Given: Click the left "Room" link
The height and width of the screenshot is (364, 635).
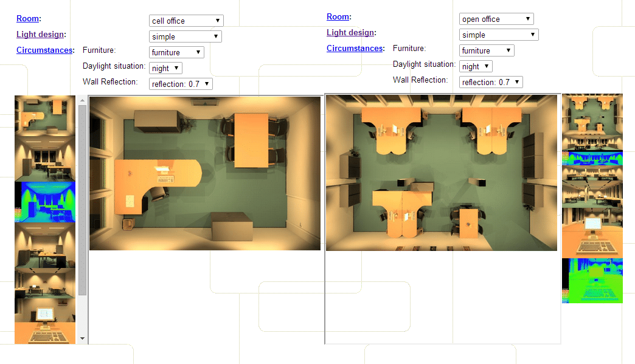Looking at the screenshot, I should [x=27, y=19].
